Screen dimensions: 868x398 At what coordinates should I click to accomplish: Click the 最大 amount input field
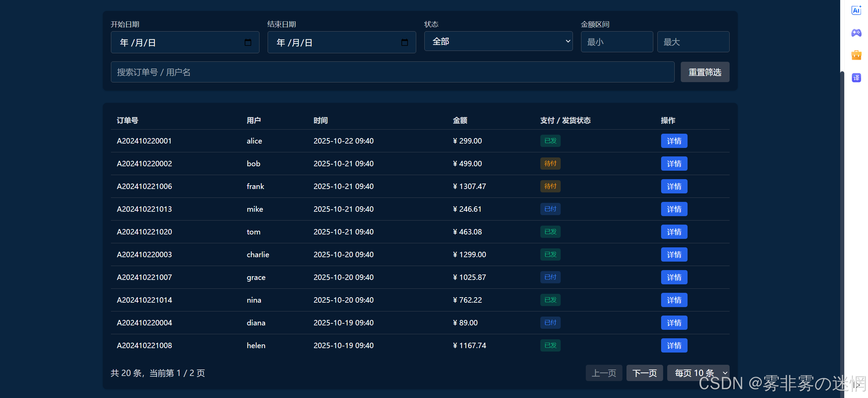click(x=693, y=42)
